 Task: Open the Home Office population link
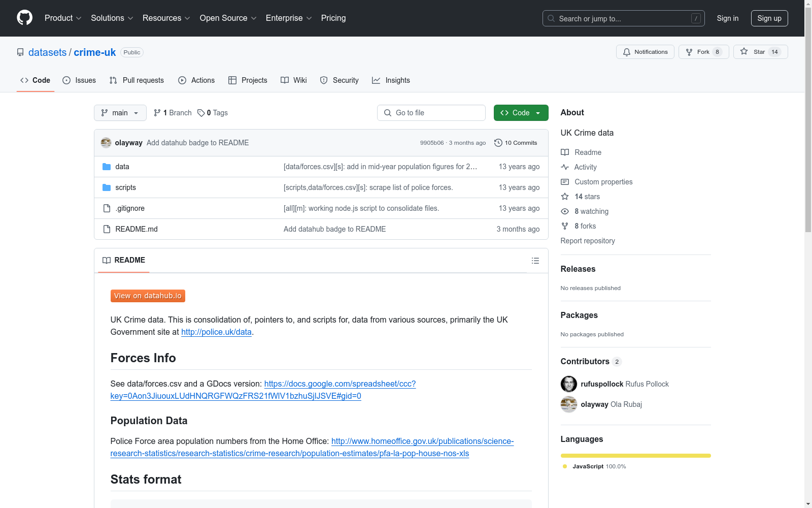[312, 447]
